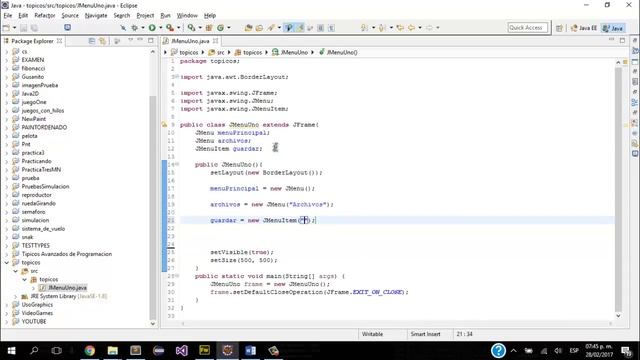
Task: Click the New Java Package icon
Action: pos(209,28)
